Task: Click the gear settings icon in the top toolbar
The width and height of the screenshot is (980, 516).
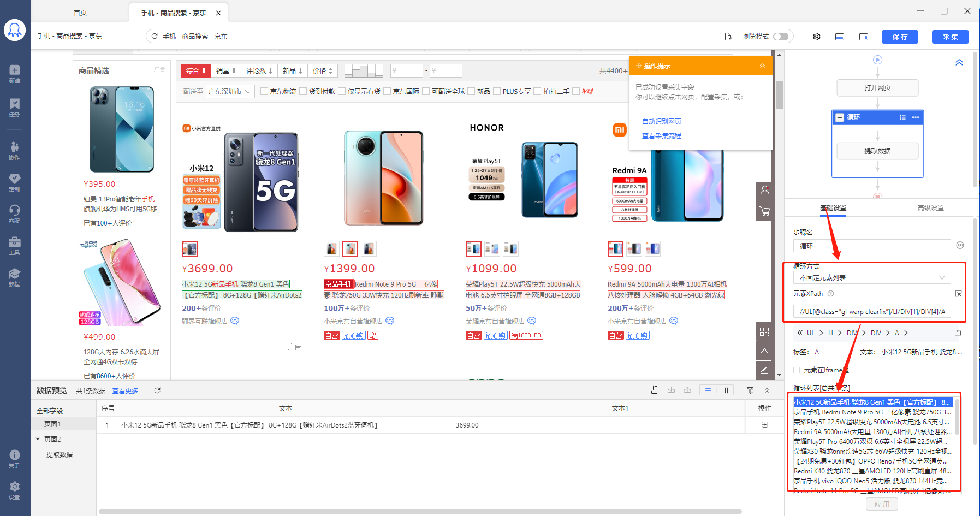Action: 817,37
